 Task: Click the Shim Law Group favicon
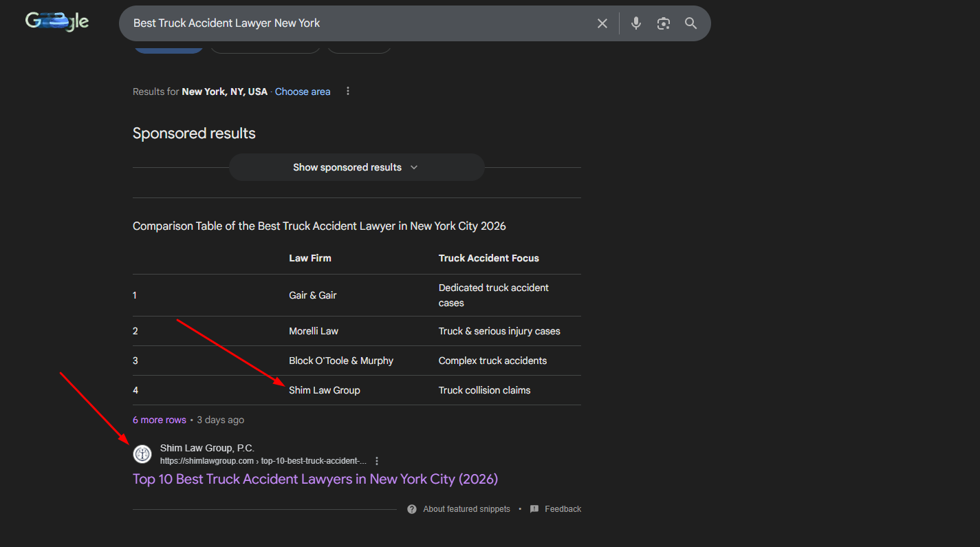point(142,454)
